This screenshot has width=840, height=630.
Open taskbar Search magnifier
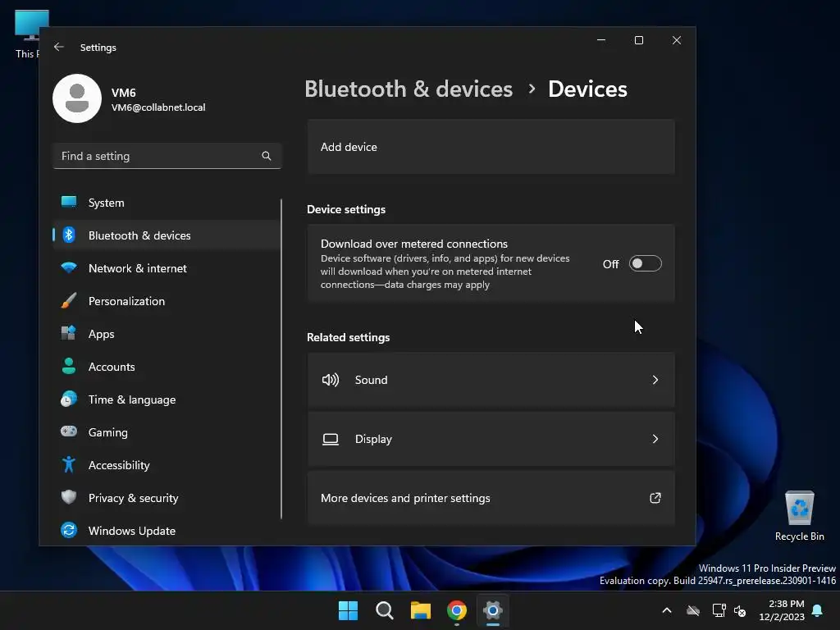pyautogui.click(x=385, y=610)
